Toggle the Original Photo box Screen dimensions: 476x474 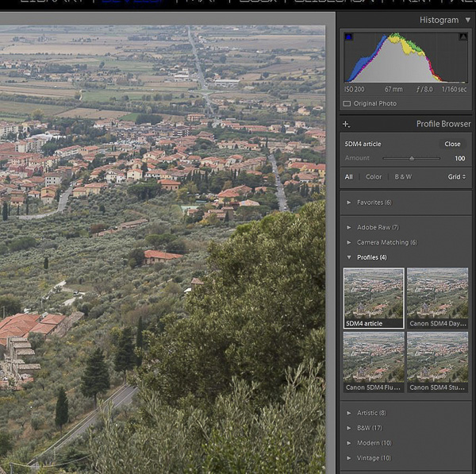pos(347,104)
